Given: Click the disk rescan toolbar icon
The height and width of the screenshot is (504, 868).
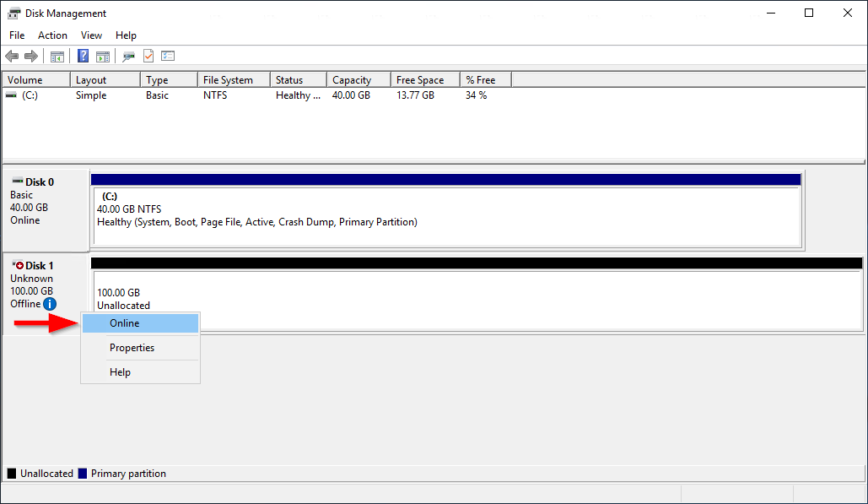Looking at the screenshot, I should click(128, 56).
